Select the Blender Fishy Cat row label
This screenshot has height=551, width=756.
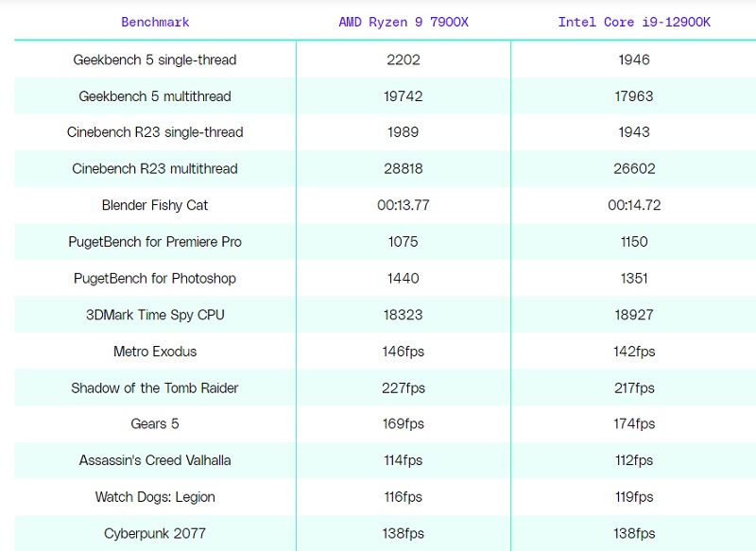[x=155, y=205]
